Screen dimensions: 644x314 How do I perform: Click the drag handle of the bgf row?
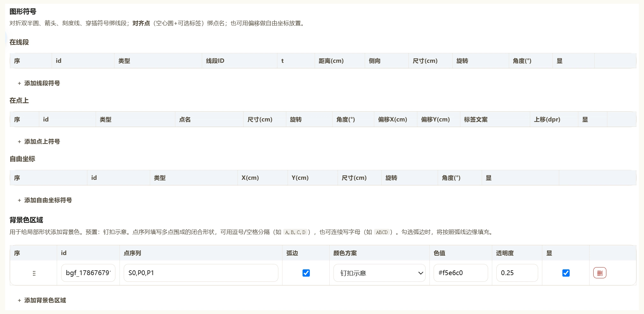[34, 273]
